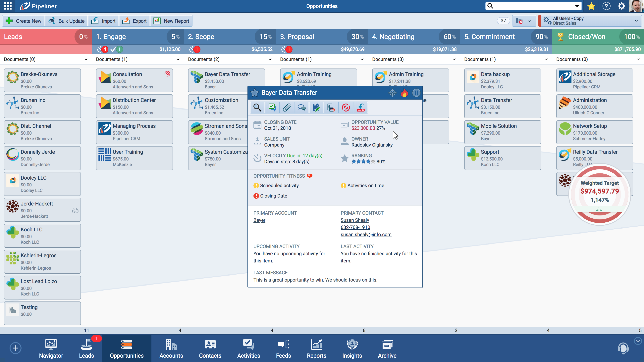Open the search box dropdown arrow
The image size is (644, 362).
pos(577,6)
